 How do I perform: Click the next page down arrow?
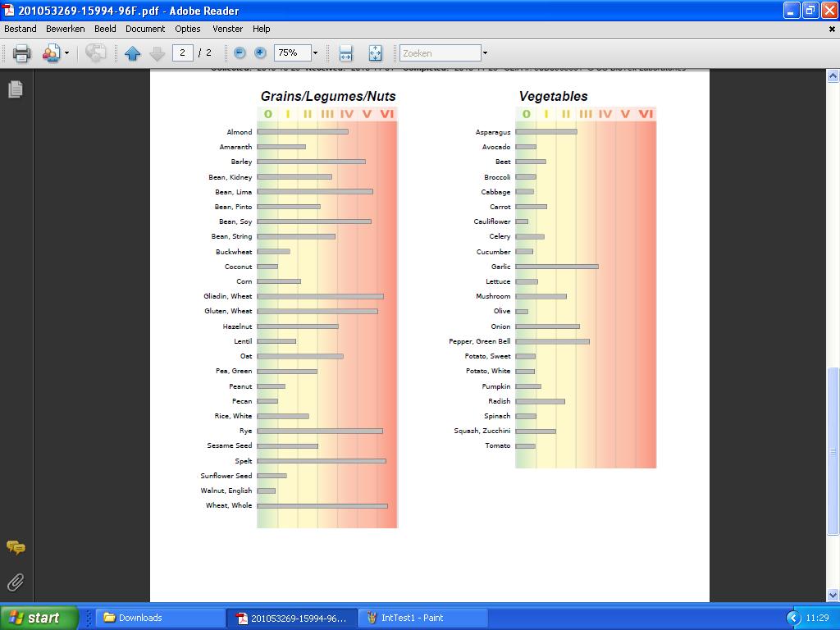pyautogui.click(x=157, y=53)
